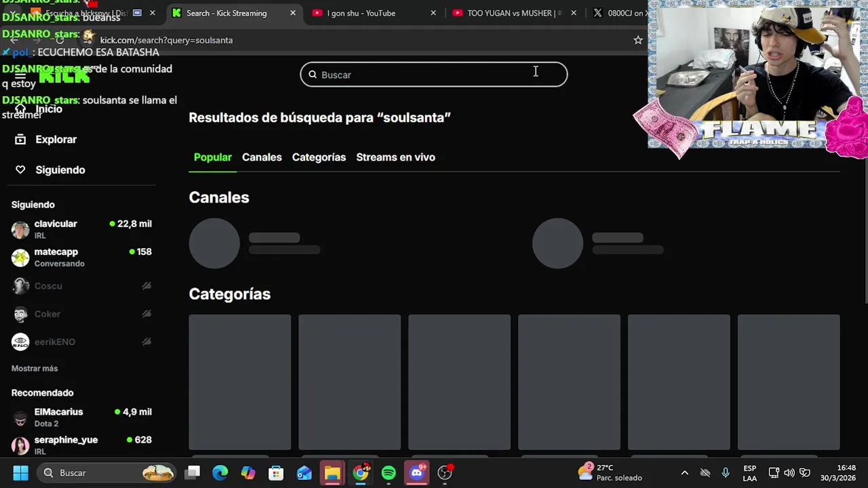
Task: Open volume control from the system tray
Action: (x=789, y=473)
